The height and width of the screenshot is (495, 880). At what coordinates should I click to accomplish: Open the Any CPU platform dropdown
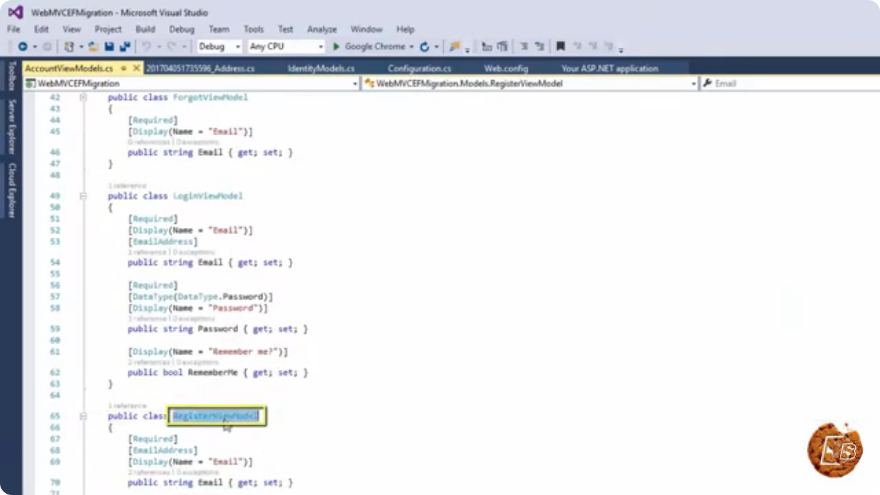(286, 47)
